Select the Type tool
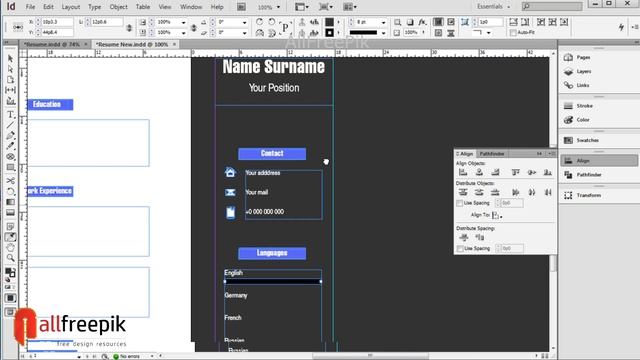 11,115
